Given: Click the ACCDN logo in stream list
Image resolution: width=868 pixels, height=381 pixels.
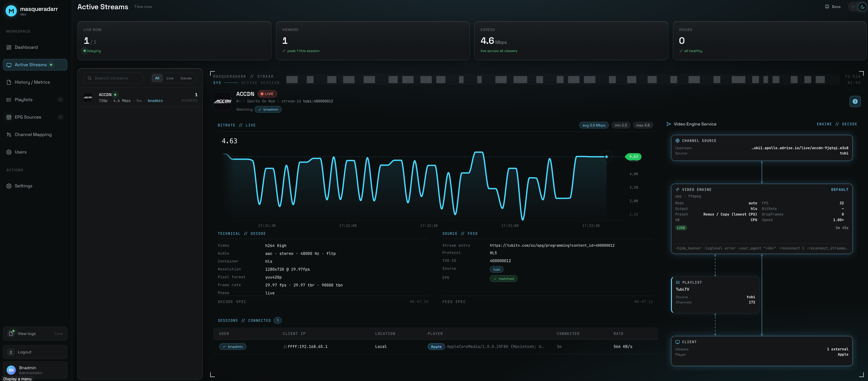Looking at the screenshot, I should click(88, 98).
